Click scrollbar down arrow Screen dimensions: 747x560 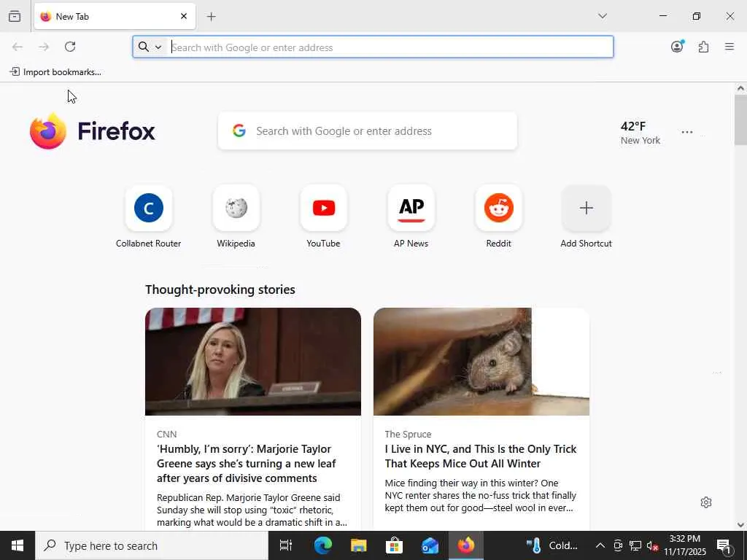pyautogui.click(x=740, y=525)
